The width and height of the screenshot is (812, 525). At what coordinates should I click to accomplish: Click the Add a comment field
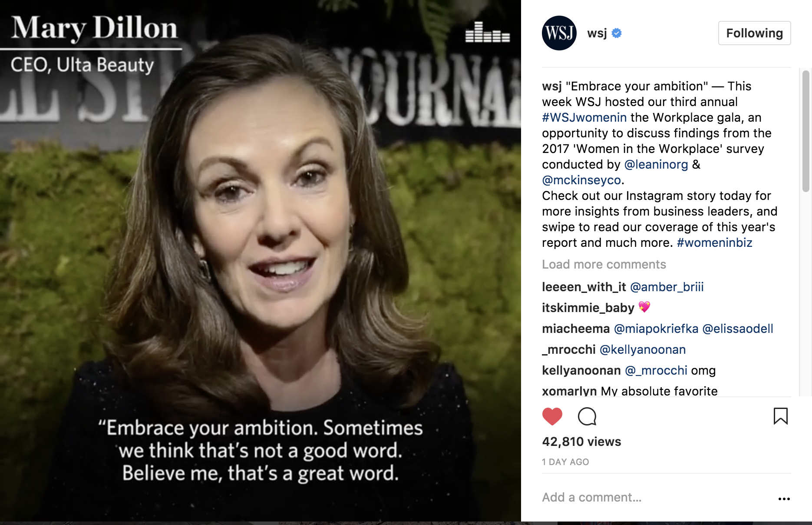[656, 497]
